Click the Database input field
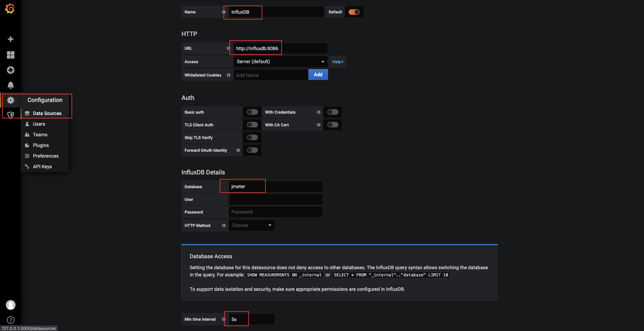644x331 pixels. [275, 187]
